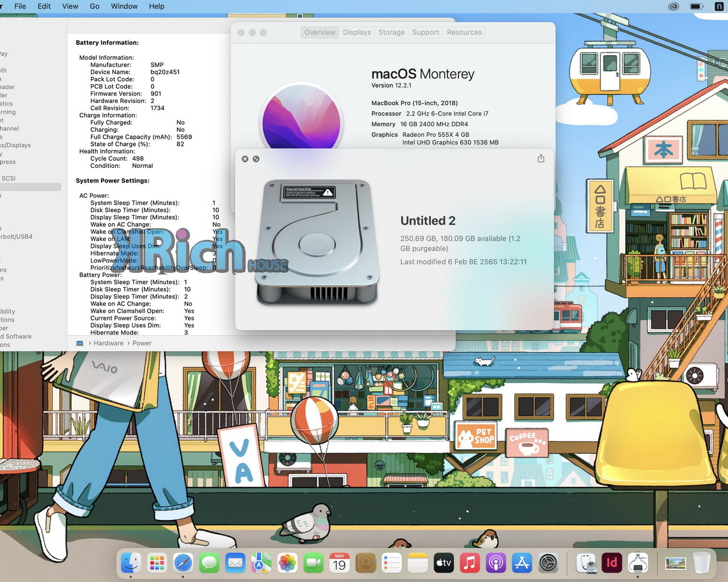Click the share button in Quick Look preview
Screen dimensions: 728x582
[x=541, y=159]
